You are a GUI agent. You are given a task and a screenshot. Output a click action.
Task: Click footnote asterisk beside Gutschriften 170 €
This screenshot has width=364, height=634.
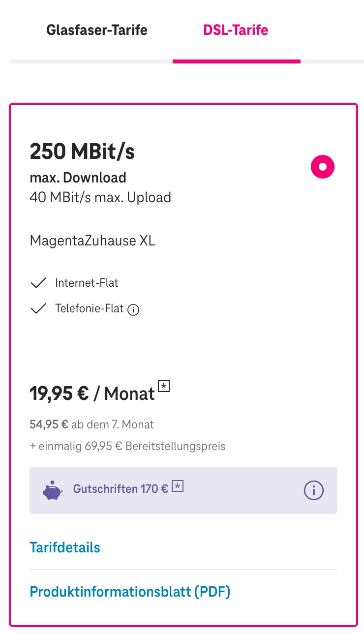pyautogui.click(x=178, y=487)
